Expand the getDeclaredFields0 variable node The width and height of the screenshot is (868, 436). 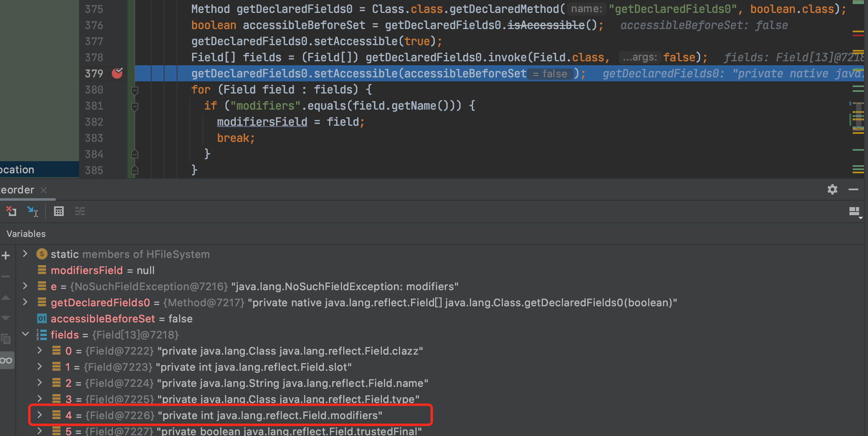pos(25,302)
